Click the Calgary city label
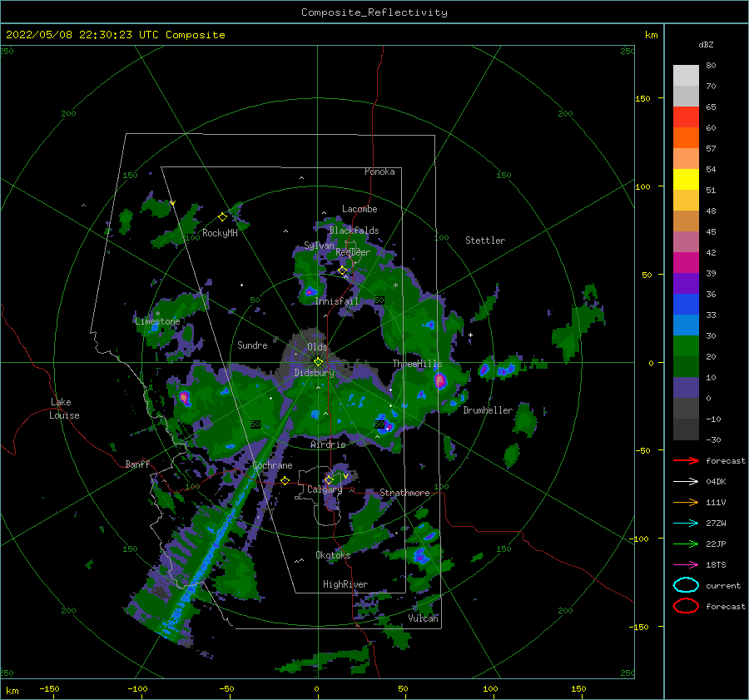The image size is (749, 700). tap(325, 489)
